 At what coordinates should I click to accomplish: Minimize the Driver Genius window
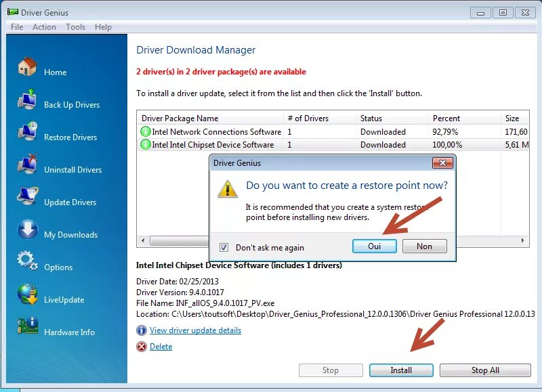[x=480, y=13]
